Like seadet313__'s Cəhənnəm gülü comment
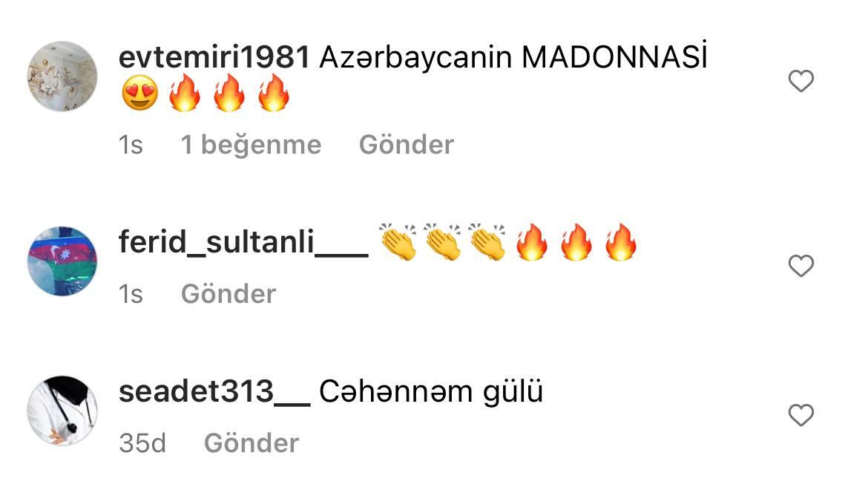 (800, 415)
